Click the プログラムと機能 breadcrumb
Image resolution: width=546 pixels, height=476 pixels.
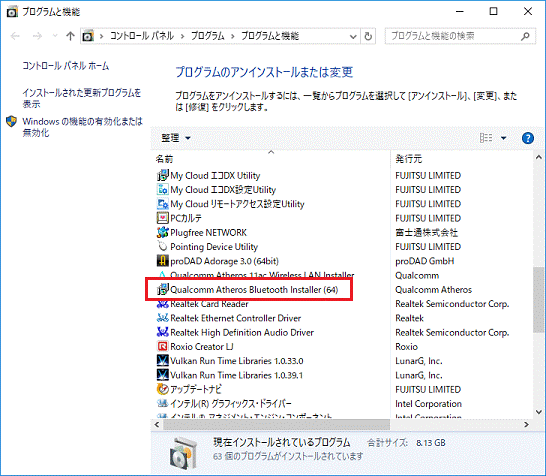coord(270,36)
